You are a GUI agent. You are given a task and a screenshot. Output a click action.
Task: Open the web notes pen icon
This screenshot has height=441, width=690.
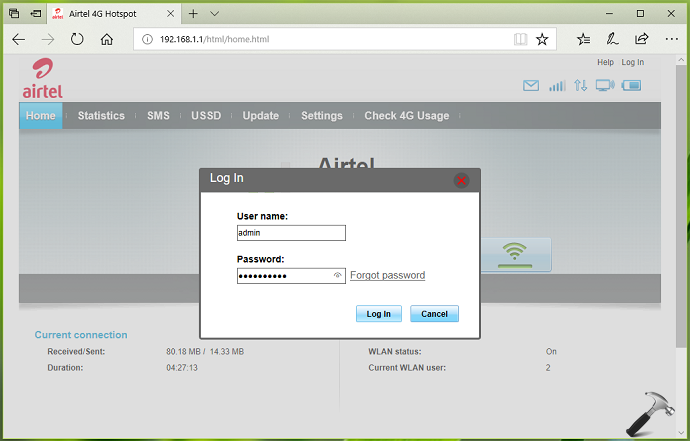pyautogui.click(x=612, y=39)
